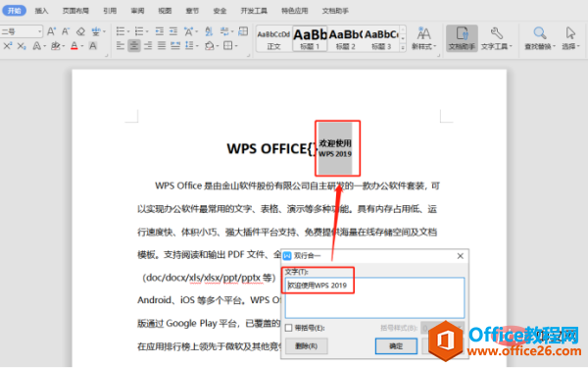Click the numbered list icon
588x368 pixels.
tap(139, 31)
